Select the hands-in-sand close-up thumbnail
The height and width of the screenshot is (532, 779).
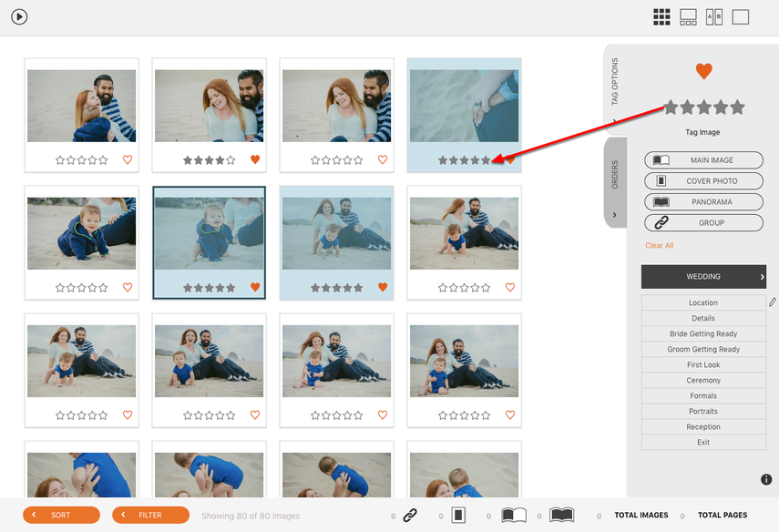point(464,106)
